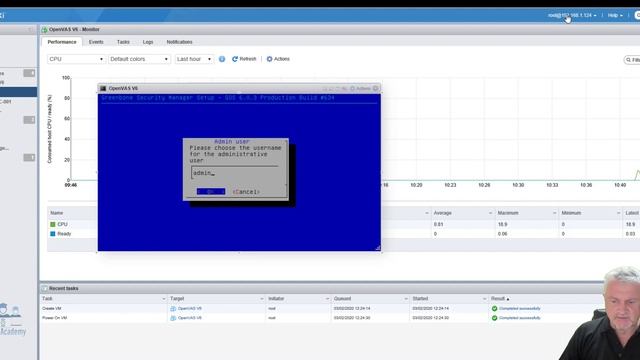Click the OpenVAS V6 console window terminal icon

click(103, 89)
